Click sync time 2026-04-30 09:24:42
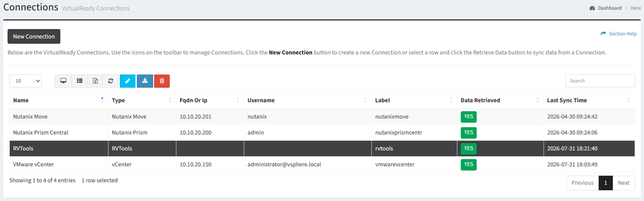This screenshot has width=644, height=201. click(573, 117)
